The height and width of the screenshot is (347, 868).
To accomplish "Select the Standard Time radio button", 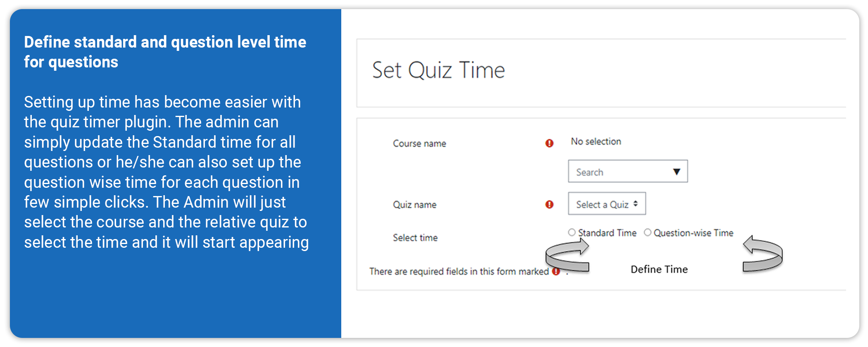I will (x=572, y=232).
